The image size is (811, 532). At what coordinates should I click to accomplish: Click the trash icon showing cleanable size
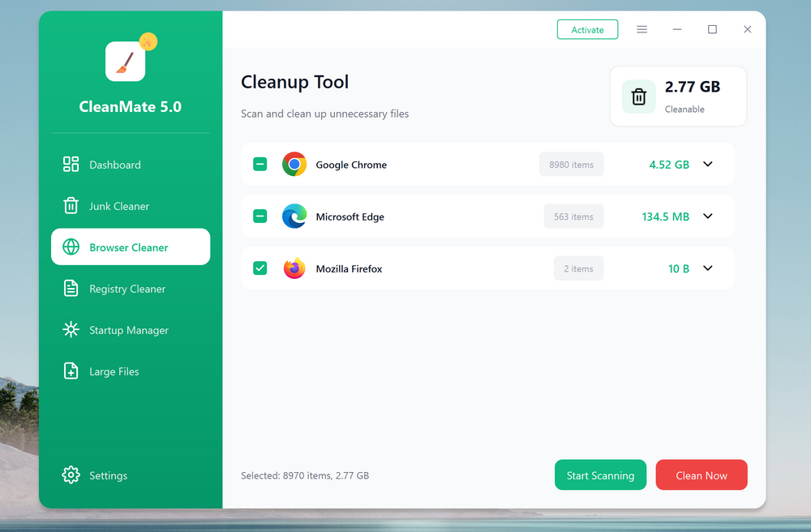click(x=638, y=96)
